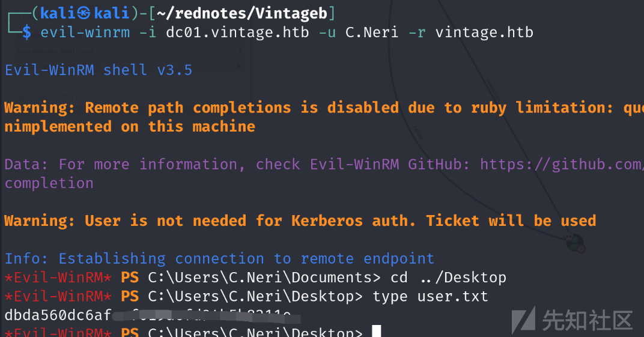Viewport: 644px width, 337px height.
Task: Click the 'cd ../Desktop' command
Action: click(449, 278)
